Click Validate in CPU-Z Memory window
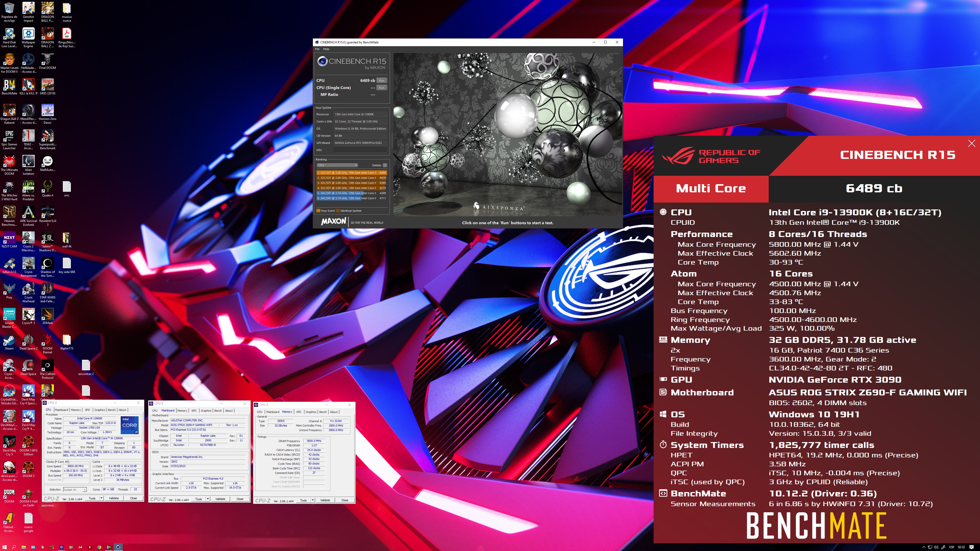The image size is (980, 551). coord(325,500)
